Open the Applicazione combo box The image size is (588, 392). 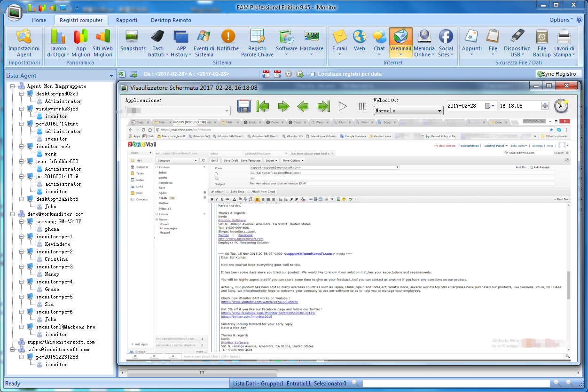click(x=178, y=110)
